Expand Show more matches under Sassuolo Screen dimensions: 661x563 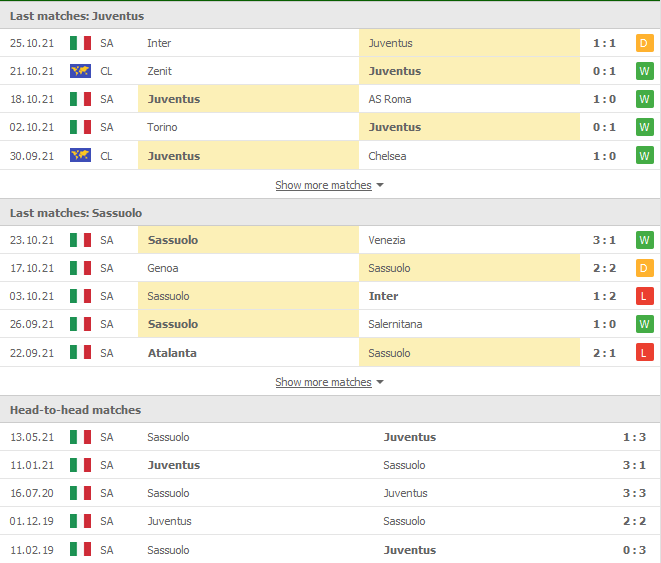323,382
